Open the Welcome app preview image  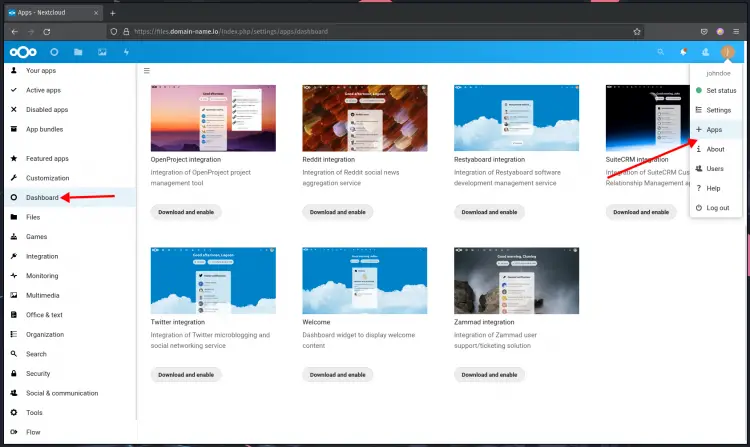pos(365,281)
